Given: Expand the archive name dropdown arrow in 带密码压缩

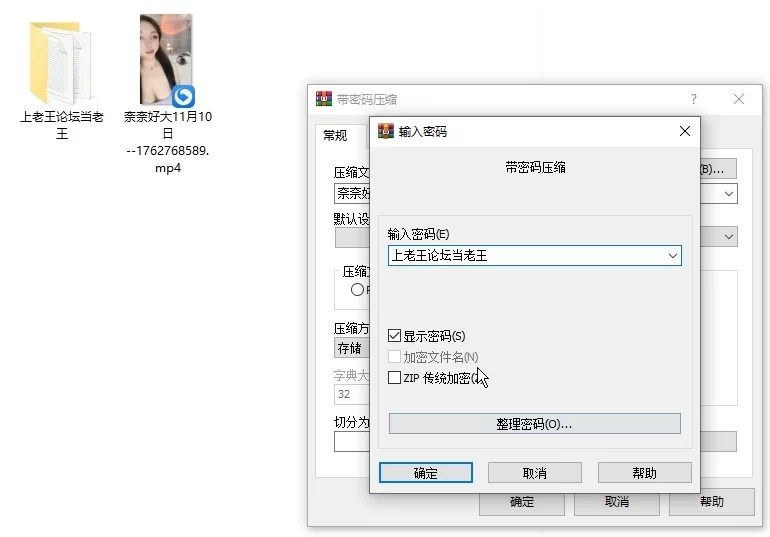Looking at the screenshot, I should click(x=729, y=193).
